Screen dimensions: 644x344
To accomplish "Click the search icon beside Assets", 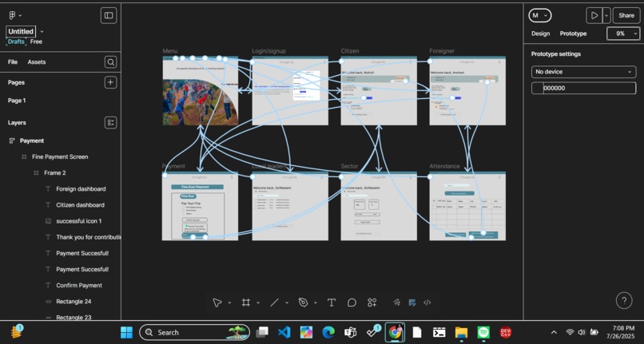I will click(110, 62).
